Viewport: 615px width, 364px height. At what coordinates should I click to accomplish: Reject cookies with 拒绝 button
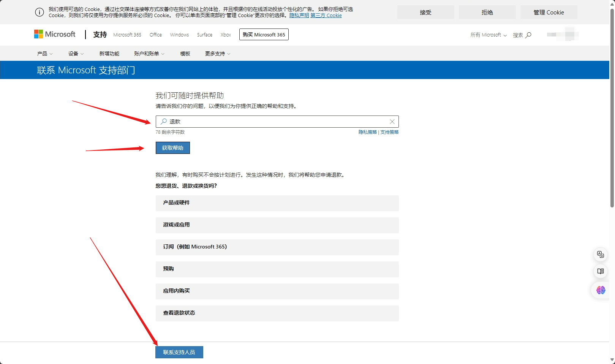click(487, 12)
